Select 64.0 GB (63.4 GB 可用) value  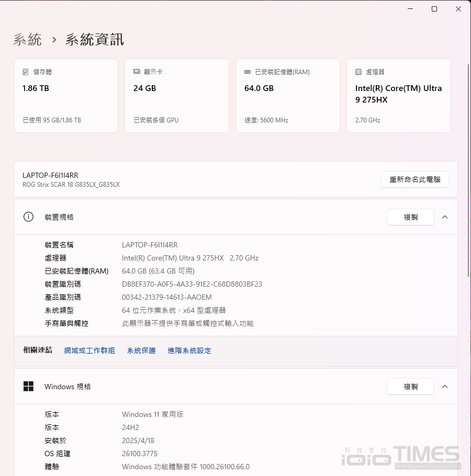point(158,271)
